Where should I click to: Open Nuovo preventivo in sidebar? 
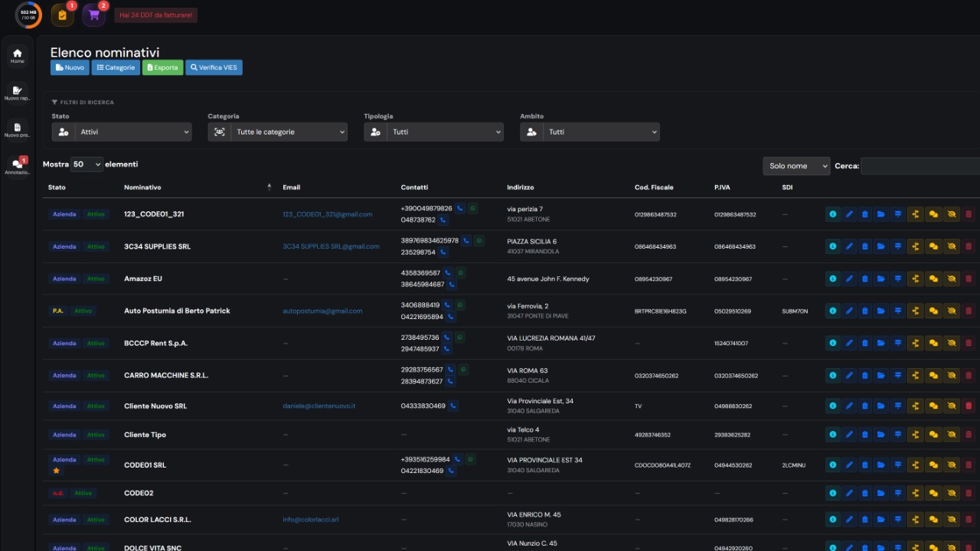(x=18, y=130)
